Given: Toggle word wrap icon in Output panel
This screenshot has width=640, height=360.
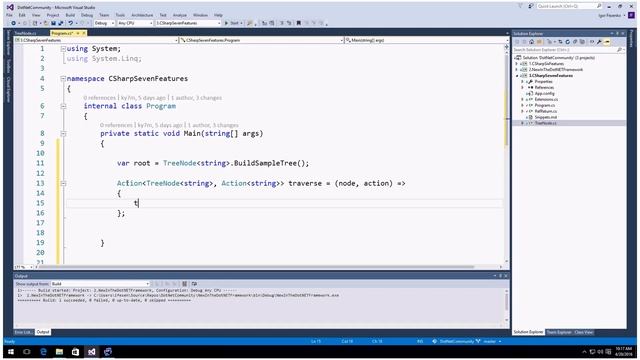Looking at the screenshot, I should pyautogui.click(x=194, y=284).
